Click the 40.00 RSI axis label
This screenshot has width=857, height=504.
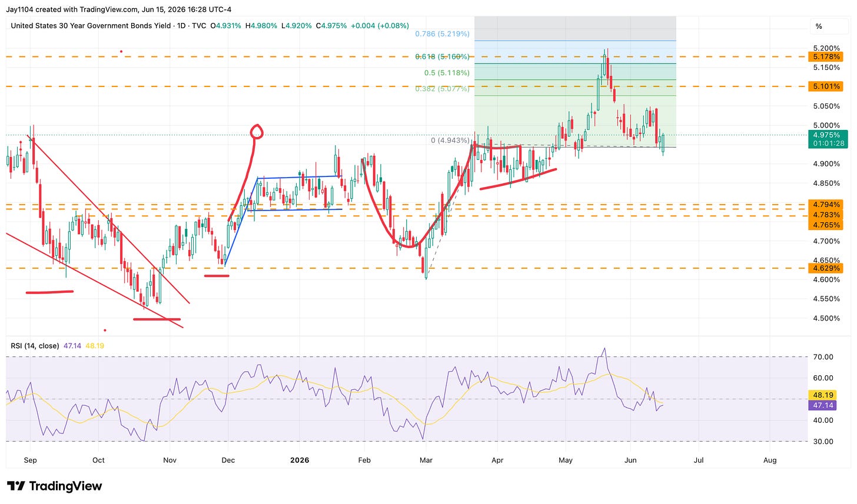823,420
